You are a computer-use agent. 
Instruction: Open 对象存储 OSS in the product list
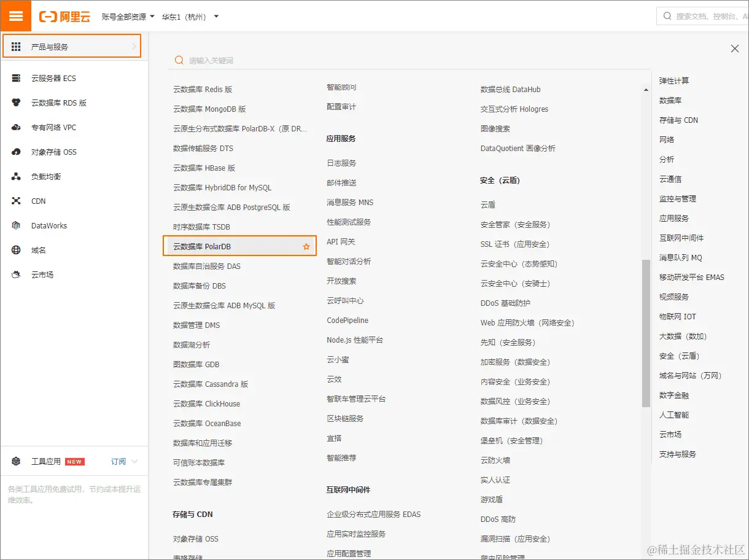(x=196, y=539)
